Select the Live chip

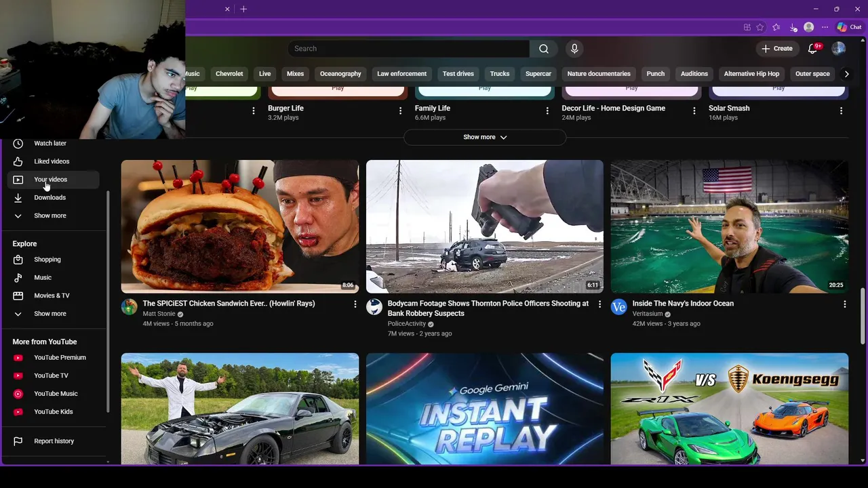264,74
